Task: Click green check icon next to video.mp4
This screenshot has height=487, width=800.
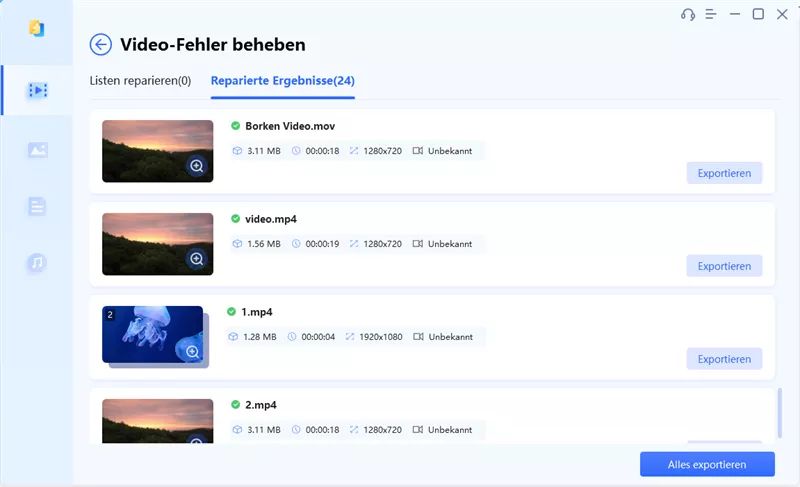Action: [x=235, y=218]
